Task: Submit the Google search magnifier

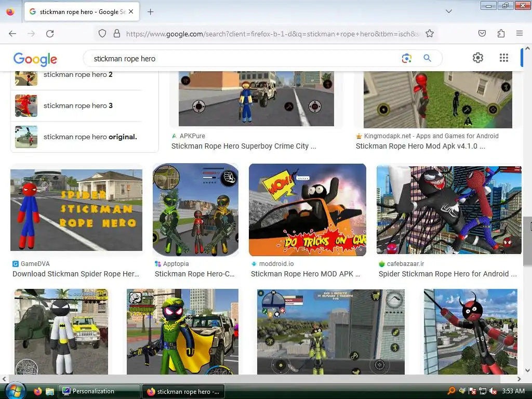Action: point(427,58)
